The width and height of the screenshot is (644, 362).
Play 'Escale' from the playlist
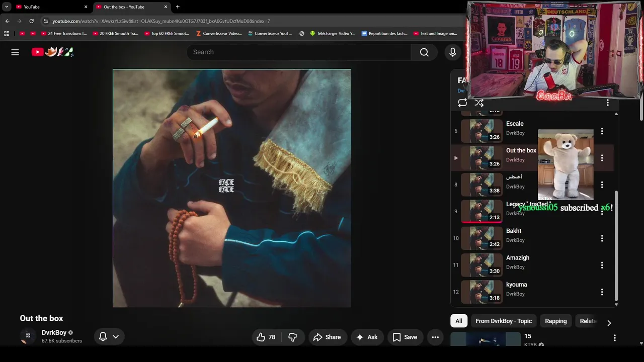(515, 124)
